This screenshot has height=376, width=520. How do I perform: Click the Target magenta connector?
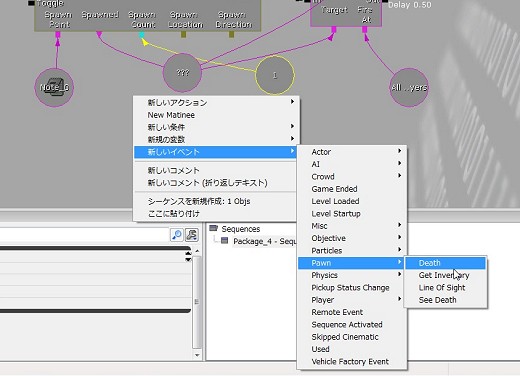point(334,29)
